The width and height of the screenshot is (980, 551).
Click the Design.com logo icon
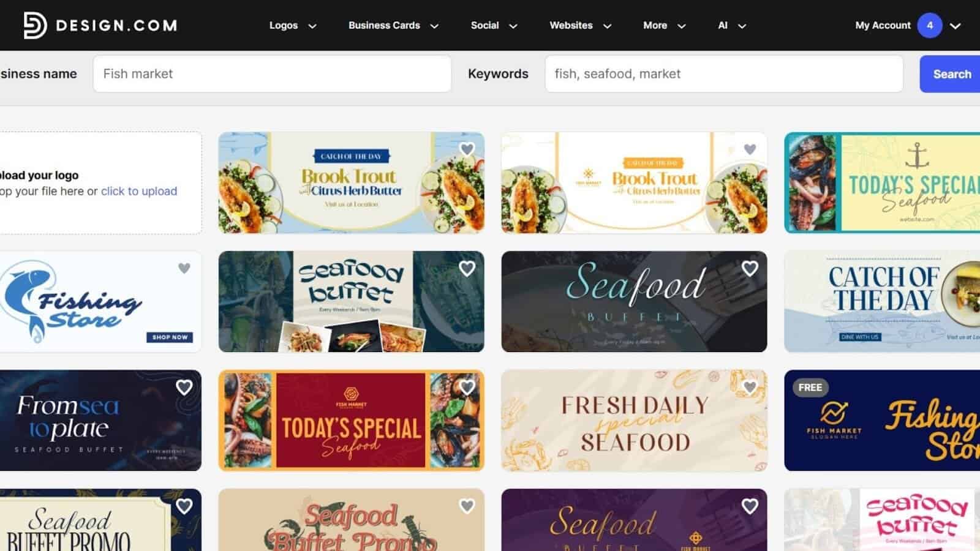[34, 25]
